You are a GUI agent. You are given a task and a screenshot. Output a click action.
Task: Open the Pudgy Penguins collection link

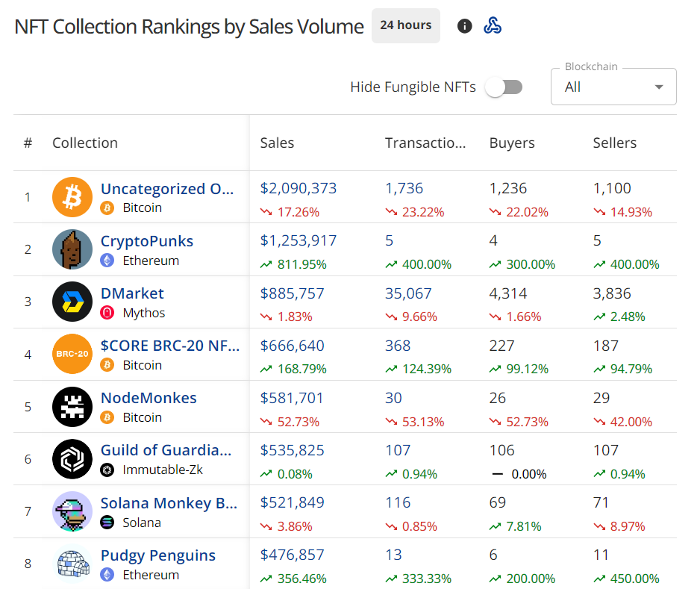click(x=158, y=555)
